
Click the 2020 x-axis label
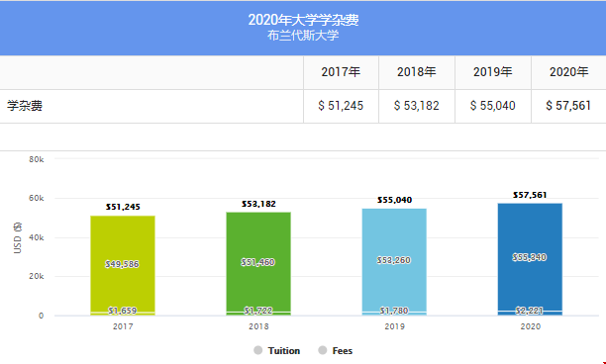[x=531, y=326]
